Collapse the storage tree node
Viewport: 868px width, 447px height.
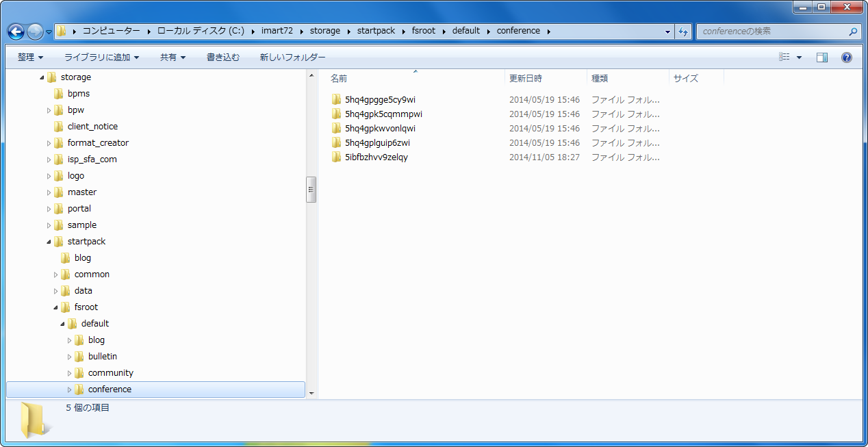[42, 77]
